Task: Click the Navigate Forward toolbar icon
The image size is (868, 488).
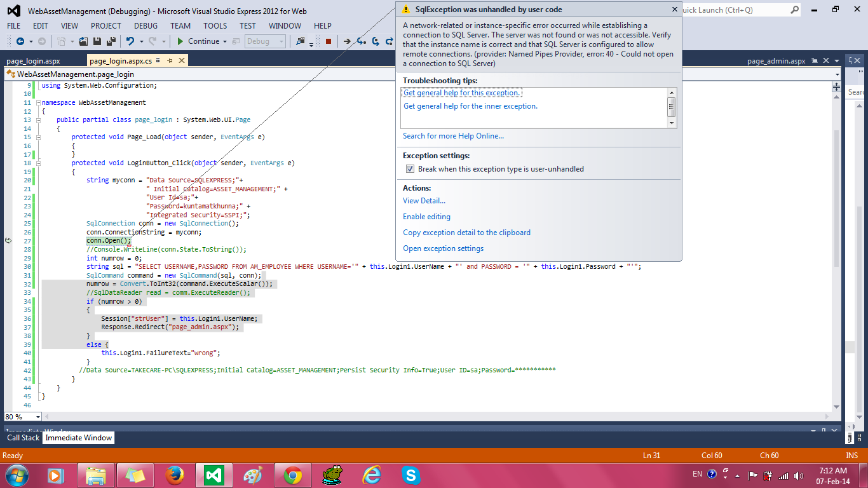Action: 42,41
